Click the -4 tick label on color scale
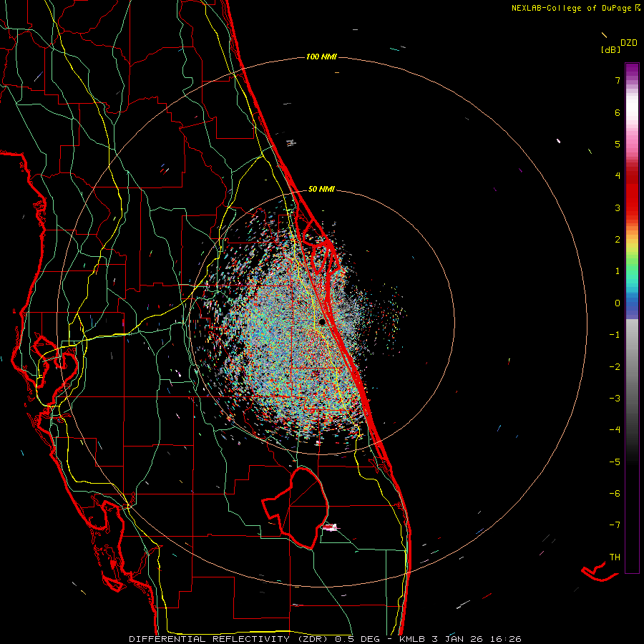 pos(615,429)
